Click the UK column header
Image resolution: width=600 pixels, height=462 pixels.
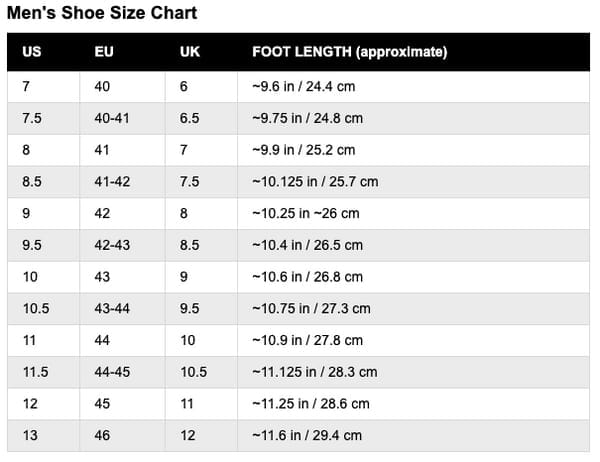[190, 51]
